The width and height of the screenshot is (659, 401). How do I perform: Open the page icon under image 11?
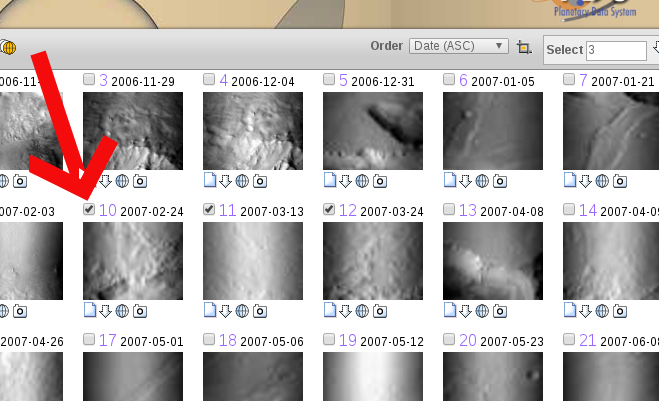[210, 309]
